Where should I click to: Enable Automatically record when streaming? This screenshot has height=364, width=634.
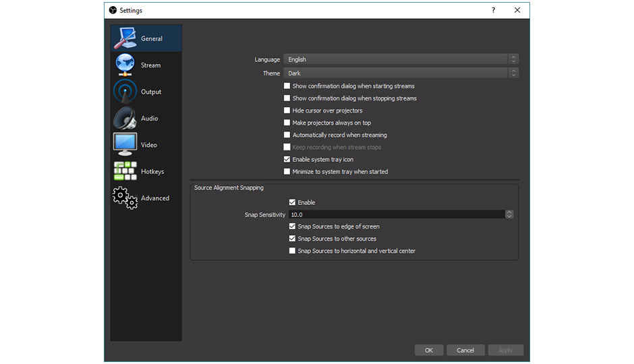287,135
